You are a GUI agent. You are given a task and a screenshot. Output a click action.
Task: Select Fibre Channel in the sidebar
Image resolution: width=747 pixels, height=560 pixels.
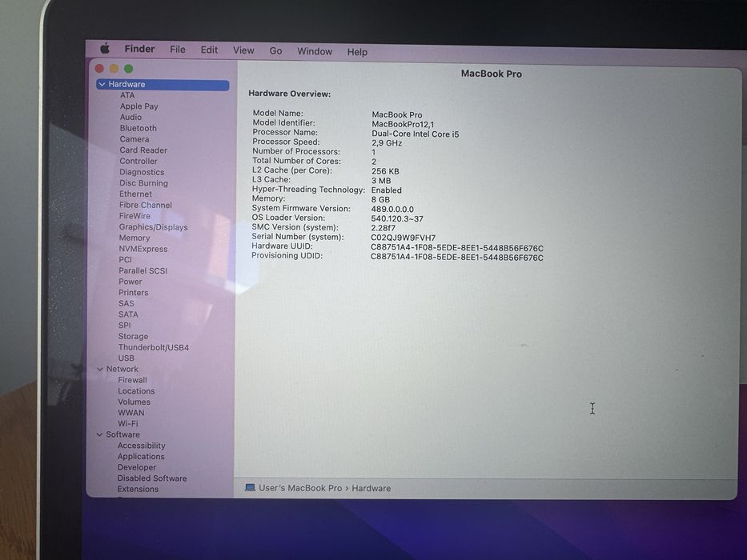point(145,205)
